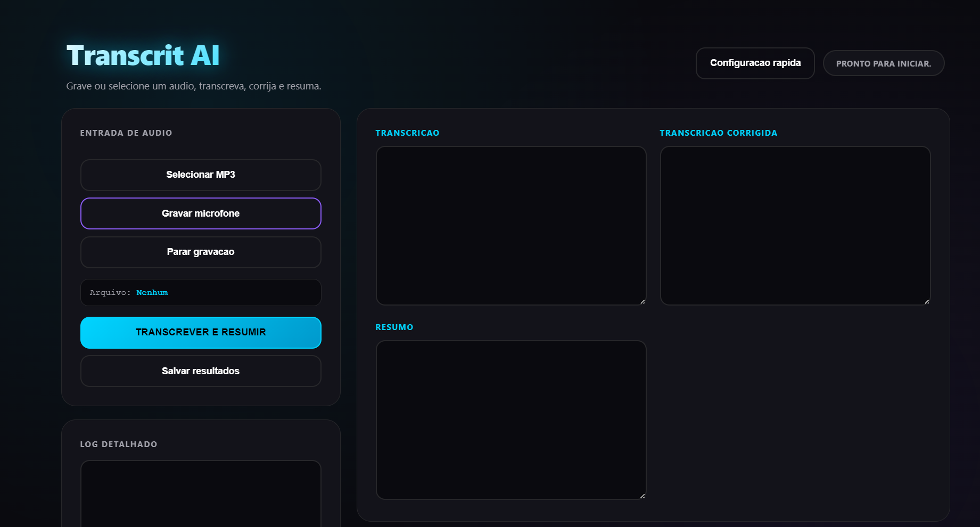The image size is (980, 527).
Task: Click inside the Transcricao text area
Action: point(511,226)
